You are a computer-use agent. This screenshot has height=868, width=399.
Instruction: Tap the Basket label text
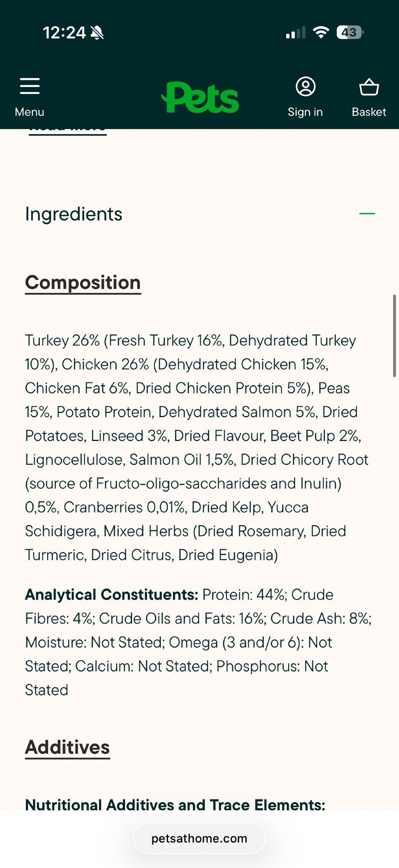point(369,112)
